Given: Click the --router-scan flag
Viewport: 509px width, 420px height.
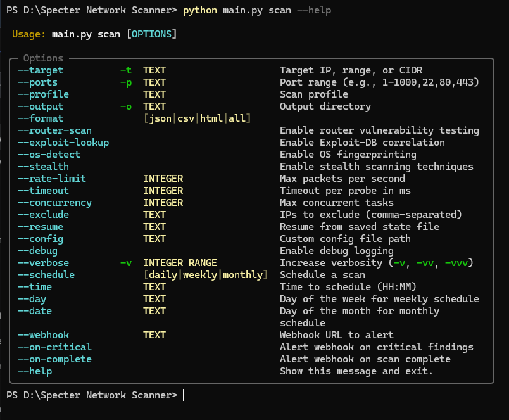Looking at the screenshot, I should coord(54,130).
